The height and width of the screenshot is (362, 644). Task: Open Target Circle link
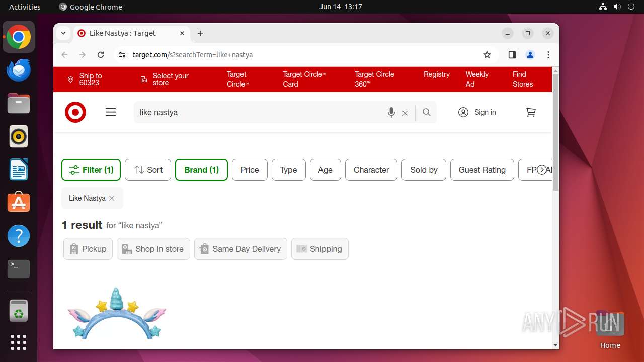(238, 79)
